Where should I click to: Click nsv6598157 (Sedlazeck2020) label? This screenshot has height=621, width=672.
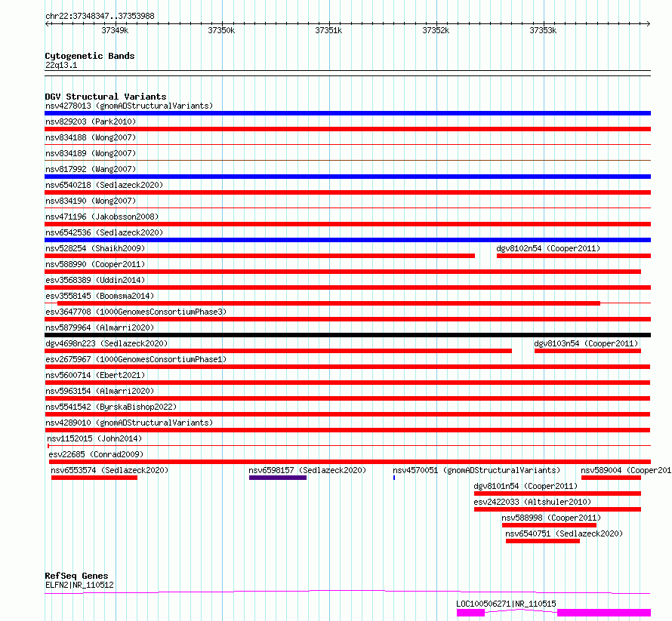[x=307, y=470]
